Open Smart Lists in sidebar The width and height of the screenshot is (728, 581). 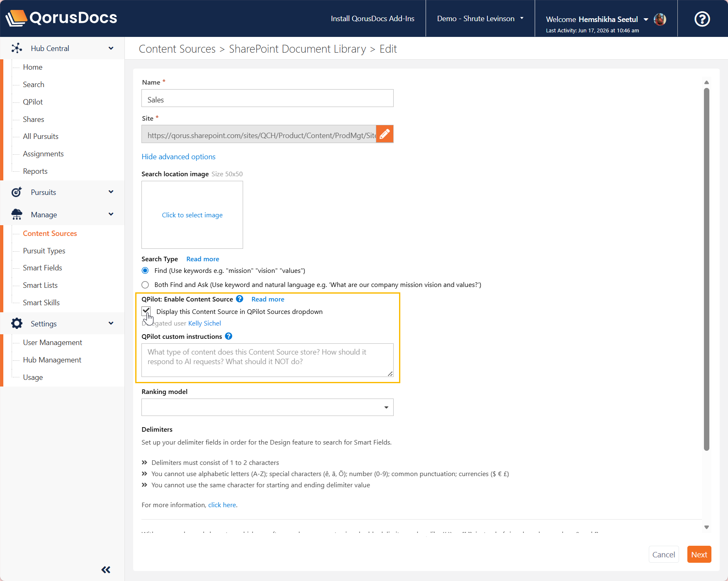click(40, 285)
